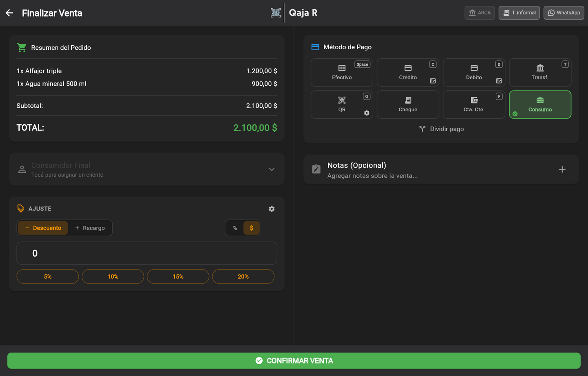The height and width of the screenshot is (376, 588).
Task: Go back with the arrow icon
Action: (9, 13)
